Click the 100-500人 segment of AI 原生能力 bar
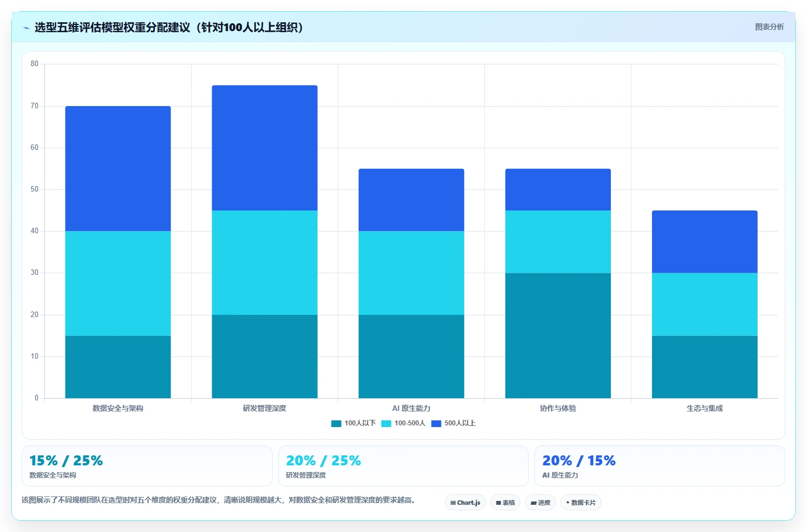 click(x=411, y=273)
